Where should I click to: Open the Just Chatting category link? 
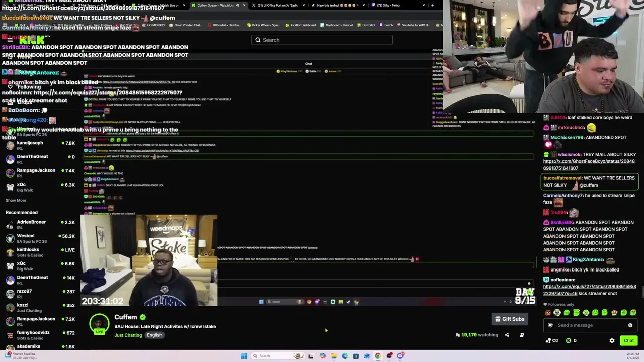point(128,335)
